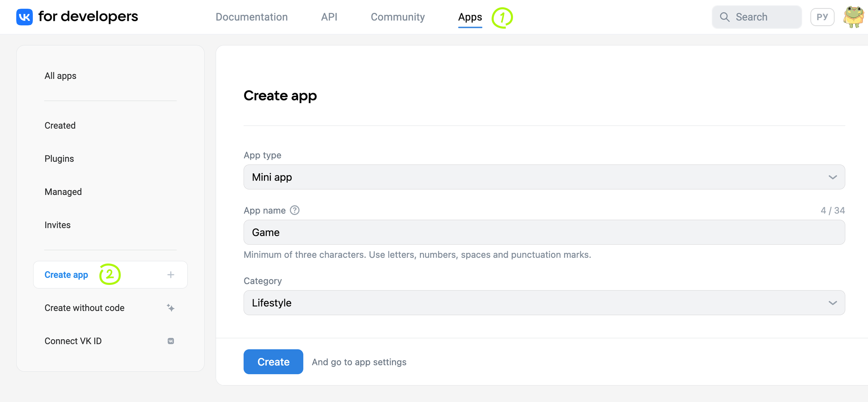View the Invites section

[x=57, y=225]
